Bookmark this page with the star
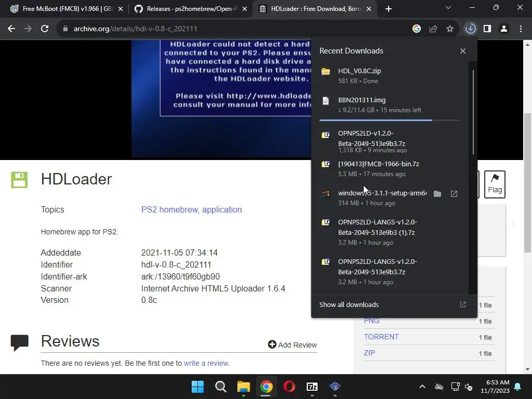Viewport: 532px width, 399px height. [x=449, y=29]
